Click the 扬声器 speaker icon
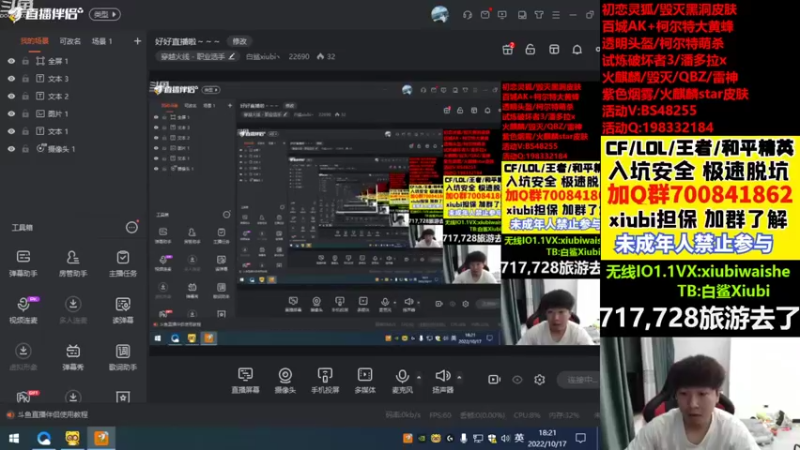The width and height of the screenshot is (800, 450). (442, 376)
